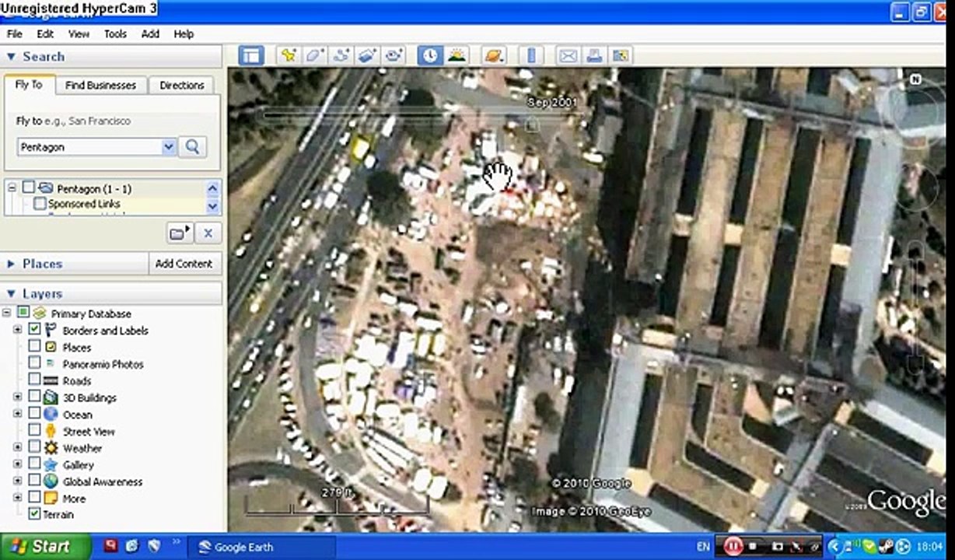Click the Add Content button

(184, 264)
